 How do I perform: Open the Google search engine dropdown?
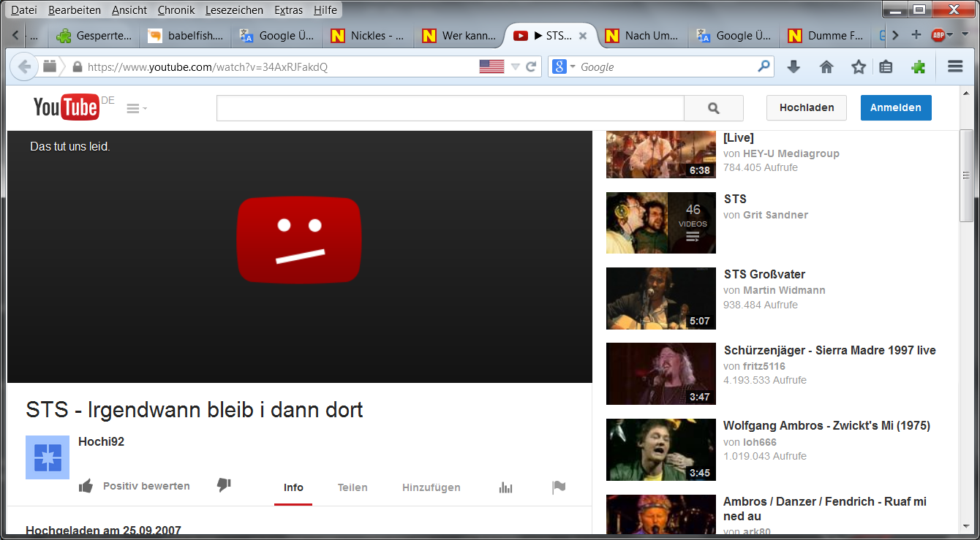565,67
